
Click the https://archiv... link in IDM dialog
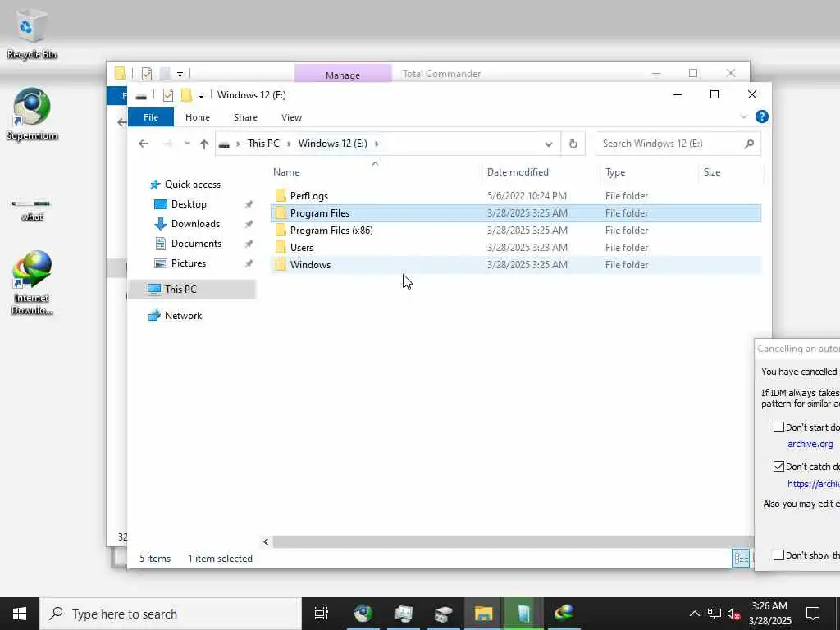click(x=813, y=484)
